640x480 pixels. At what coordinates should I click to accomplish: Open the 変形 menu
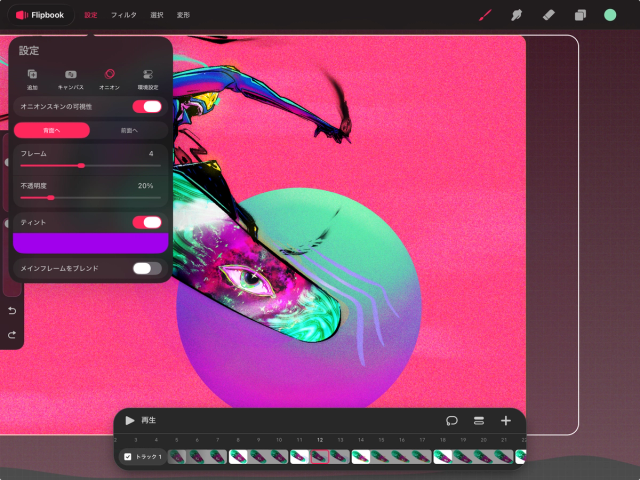[183, 15]
